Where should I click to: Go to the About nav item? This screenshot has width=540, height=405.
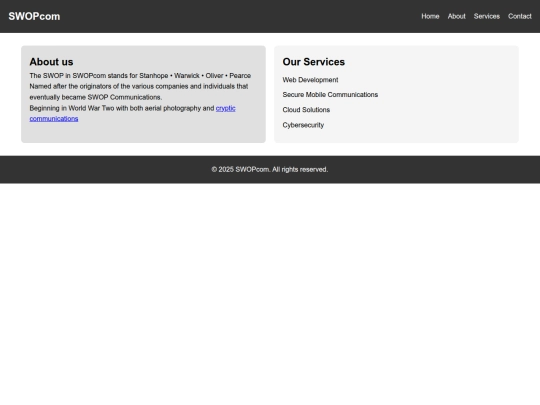tap(456, 16)
